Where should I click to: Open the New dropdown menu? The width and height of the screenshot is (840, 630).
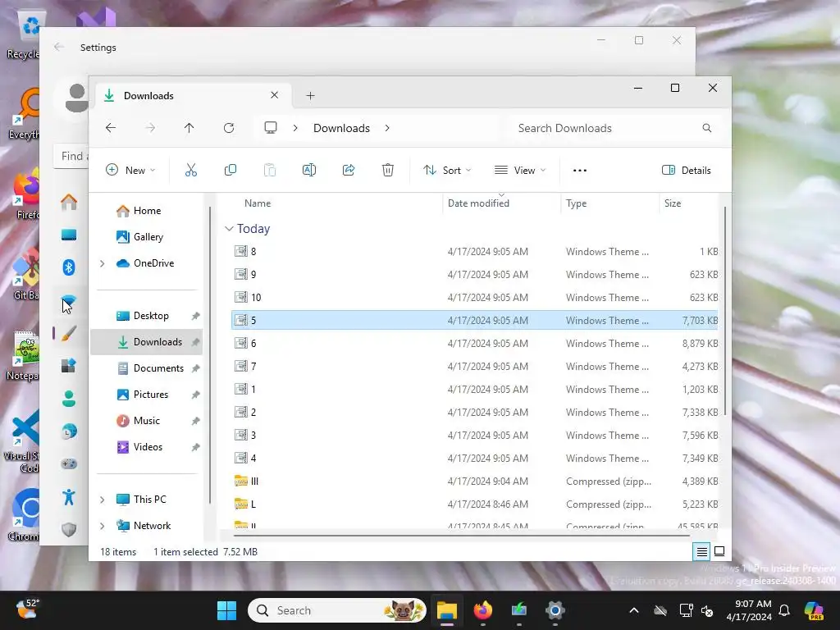[130, 171]
